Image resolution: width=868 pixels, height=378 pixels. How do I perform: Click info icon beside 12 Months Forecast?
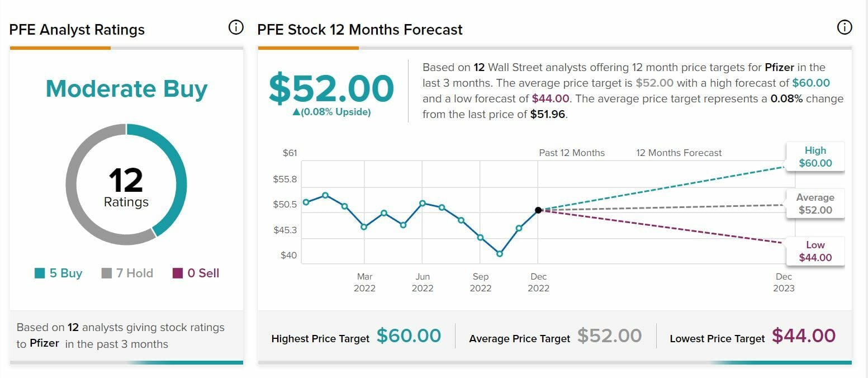(845, 27)
